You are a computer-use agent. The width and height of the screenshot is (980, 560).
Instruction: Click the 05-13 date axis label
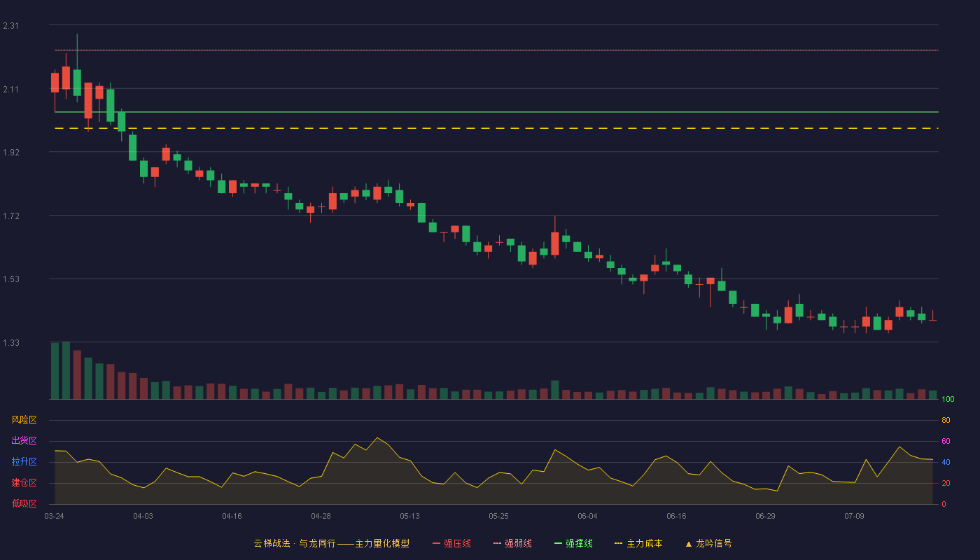coord(409,516)
